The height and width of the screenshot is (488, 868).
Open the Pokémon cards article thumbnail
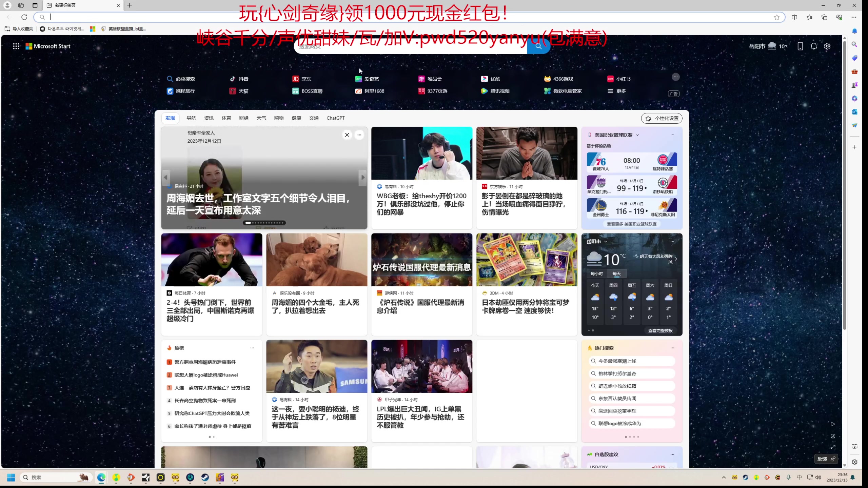pyautogui.click(x=527, y=260)
